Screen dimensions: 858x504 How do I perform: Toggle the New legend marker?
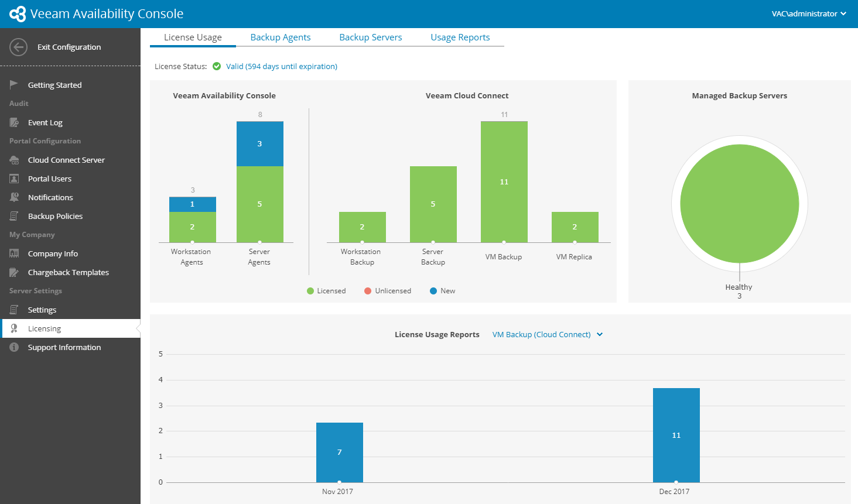pos(433,291)
